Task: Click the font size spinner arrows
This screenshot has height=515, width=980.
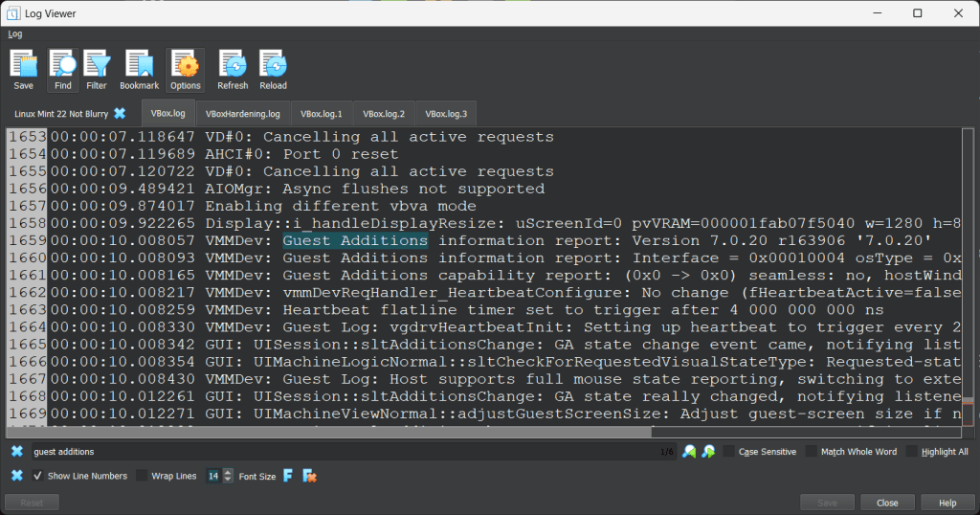Action: 228,476
